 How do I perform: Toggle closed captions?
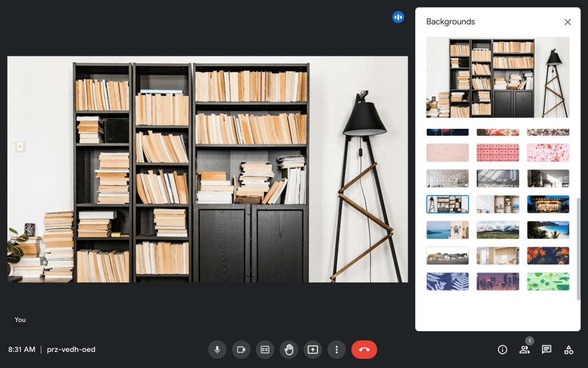[x=265, y=350]
